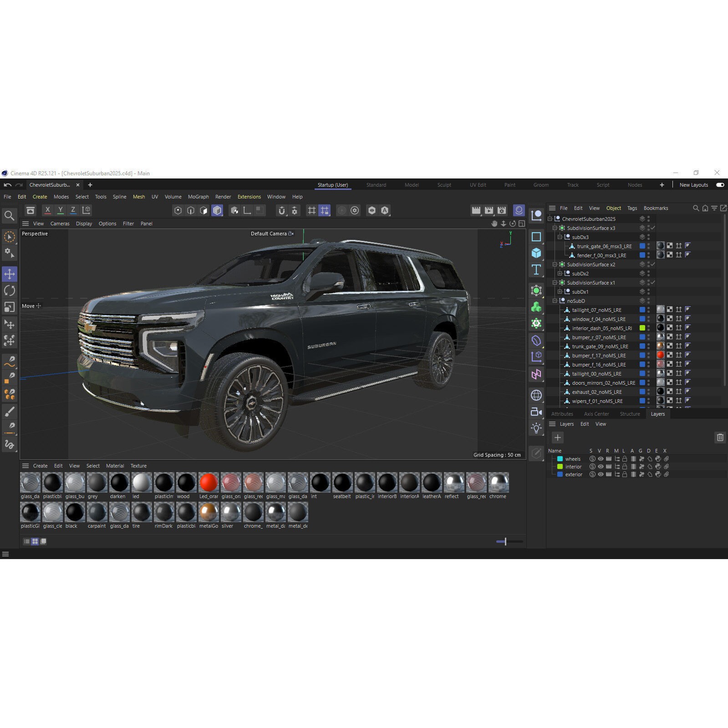Add a new layer with plus button
The height and width of the screenshot is (728, 728).
[558, 438]
